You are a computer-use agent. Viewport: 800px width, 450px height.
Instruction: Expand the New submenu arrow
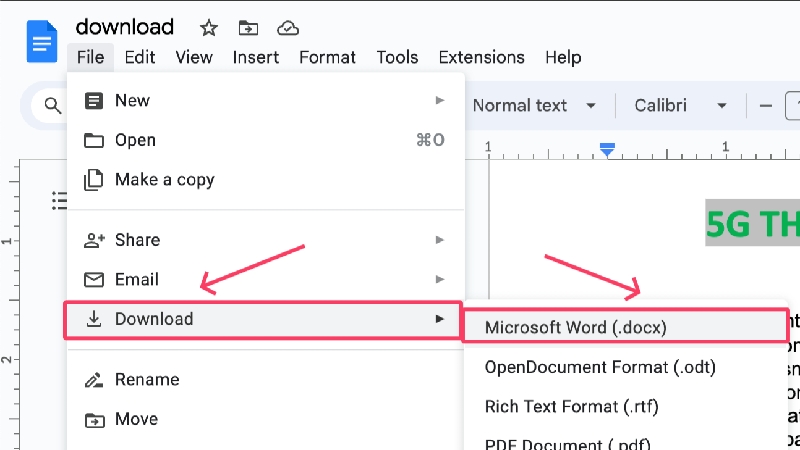[x=440, y=101]
